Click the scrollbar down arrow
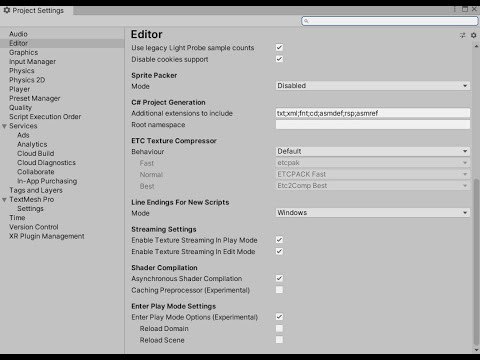This screenshot has width=480, height=360. click(476, 350)
